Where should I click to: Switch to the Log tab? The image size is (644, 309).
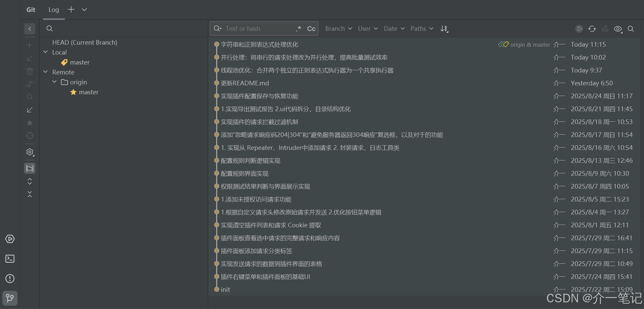54,10
